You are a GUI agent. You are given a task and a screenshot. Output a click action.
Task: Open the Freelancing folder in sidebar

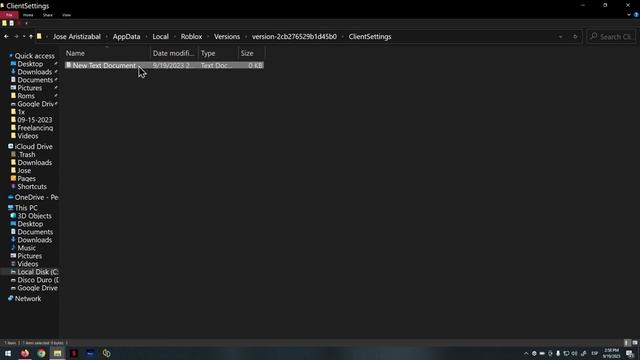(35, 128)
